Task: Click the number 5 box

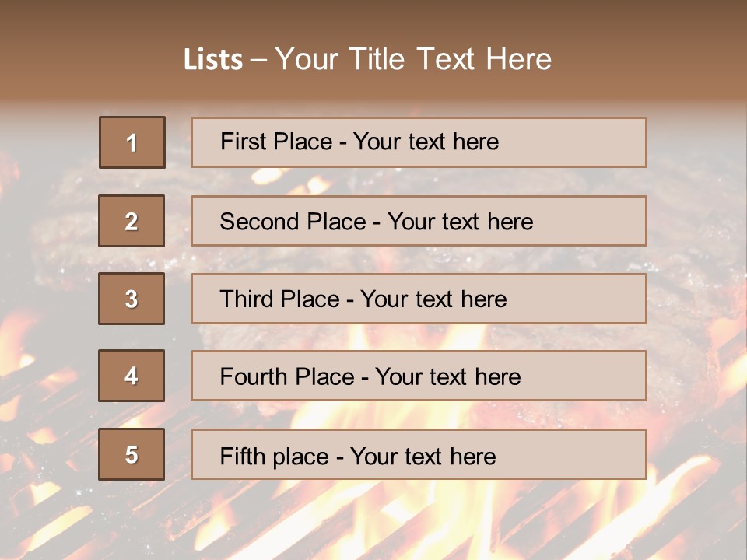Action: pyautogui.click(x=132, y=454)
